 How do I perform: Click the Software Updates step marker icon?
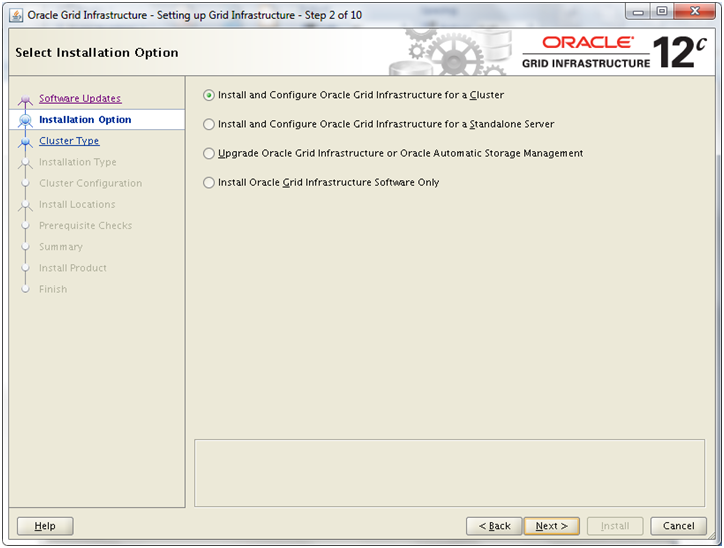pyautogui.click(x=25, y=99)
